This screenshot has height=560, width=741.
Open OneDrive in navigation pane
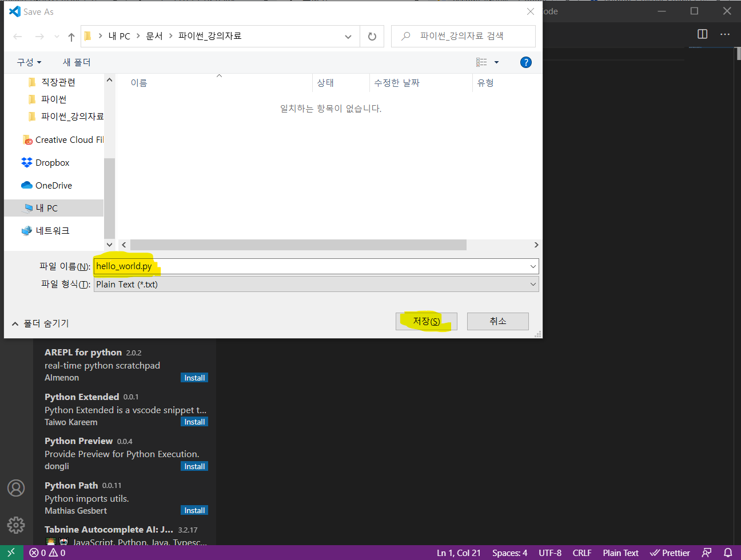tap(46, 186)
